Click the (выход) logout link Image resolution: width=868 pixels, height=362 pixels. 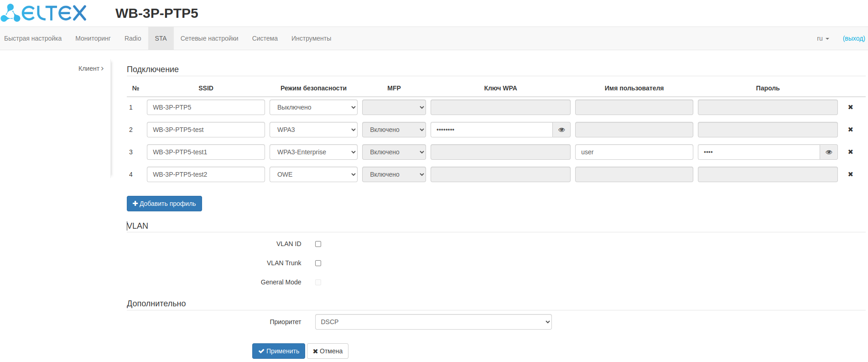click(853, 39)
